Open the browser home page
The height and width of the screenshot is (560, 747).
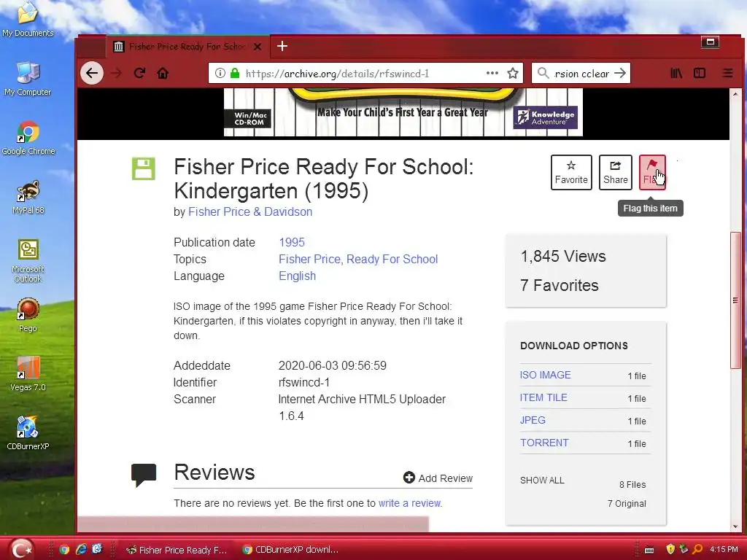pyautogui.click(x=163, y=74)
